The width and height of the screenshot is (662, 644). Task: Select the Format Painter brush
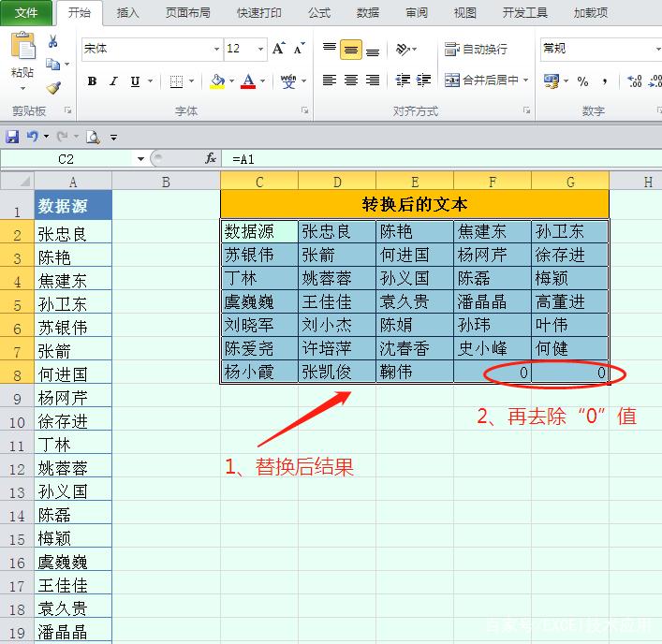click(x=53, y=88)
